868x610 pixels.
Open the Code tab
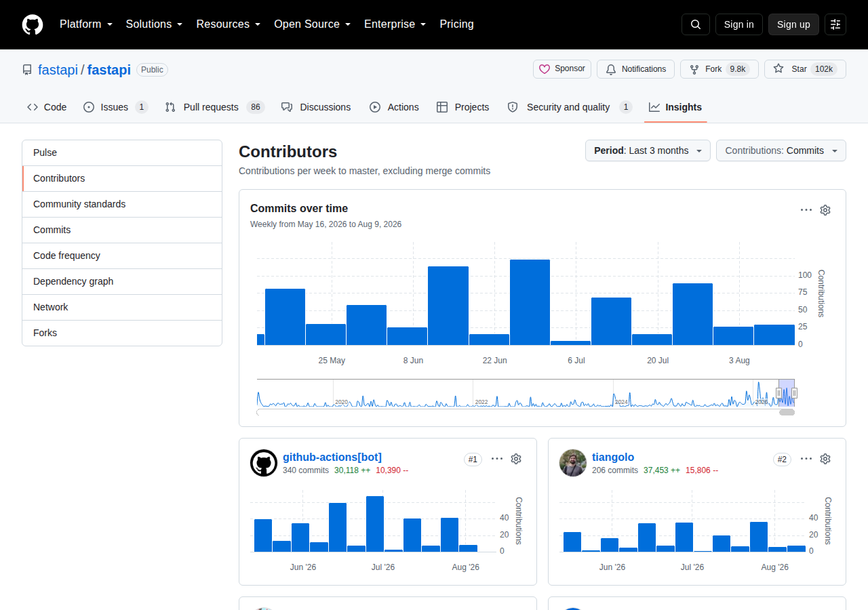pos(47,107)
